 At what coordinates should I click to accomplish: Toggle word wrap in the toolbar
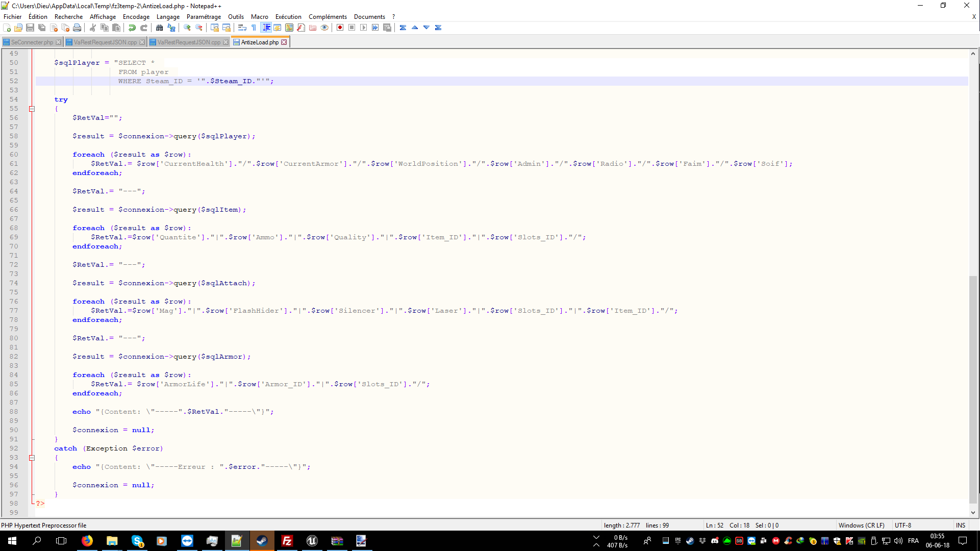242,28
